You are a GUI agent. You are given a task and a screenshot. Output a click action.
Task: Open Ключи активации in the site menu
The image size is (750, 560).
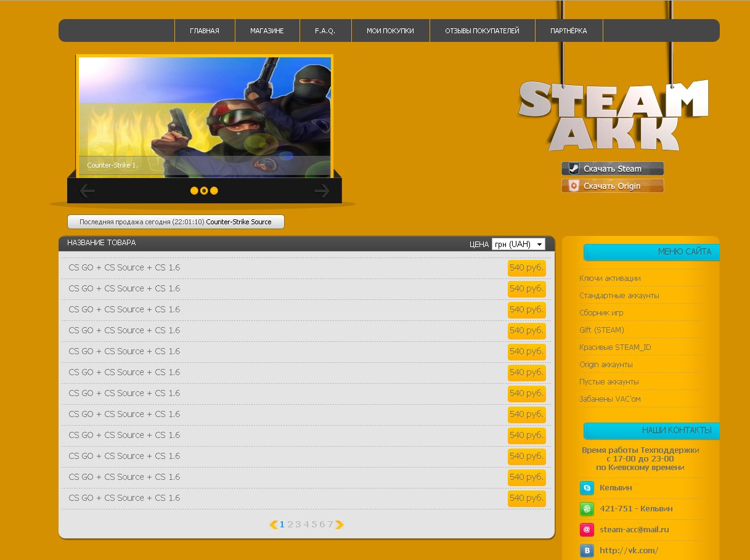tap(610, 278)
